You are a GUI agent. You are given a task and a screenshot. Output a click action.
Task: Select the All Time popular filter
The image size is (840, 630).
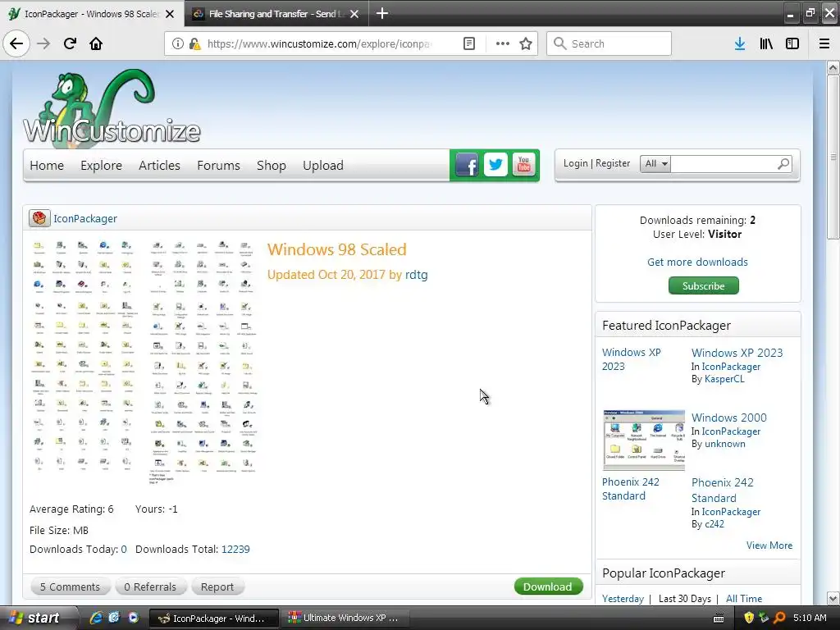(x=743, y=598)
